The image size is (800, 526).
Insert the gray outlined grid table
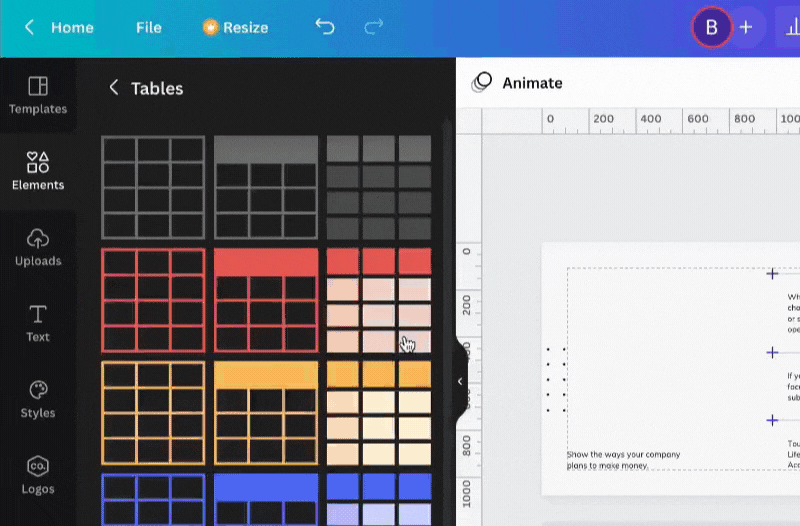click(153, 187)
